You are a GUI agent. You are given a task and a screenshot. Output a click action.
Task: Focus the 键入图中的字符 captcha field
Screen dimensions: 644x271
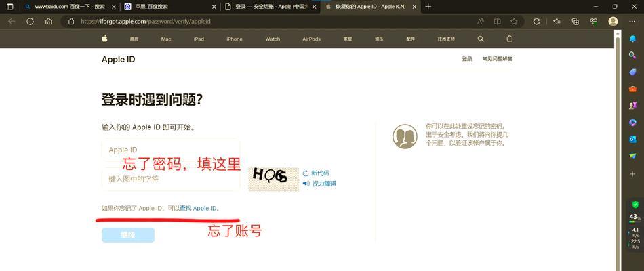tap(171, 179)
